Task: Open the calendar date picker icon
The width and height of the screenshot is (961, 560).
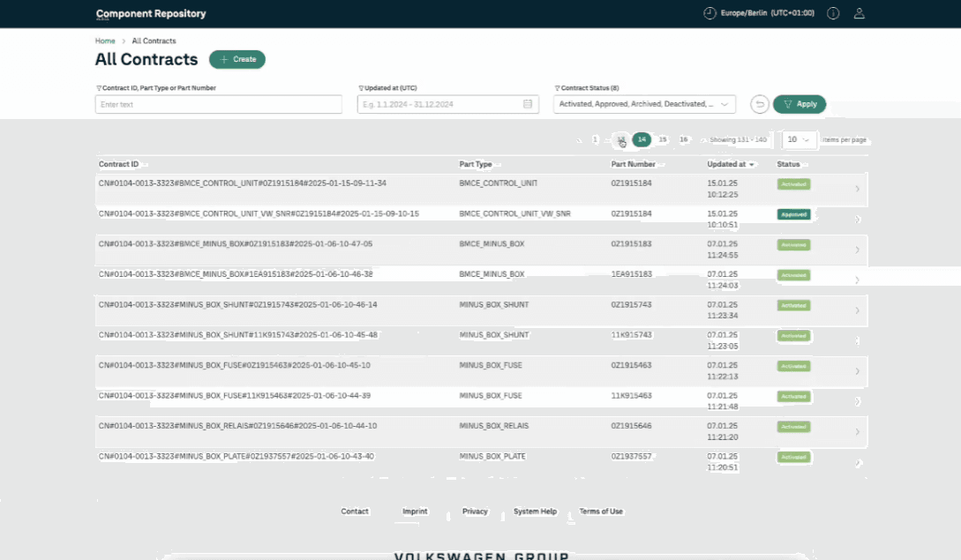Action: (528, 104)
